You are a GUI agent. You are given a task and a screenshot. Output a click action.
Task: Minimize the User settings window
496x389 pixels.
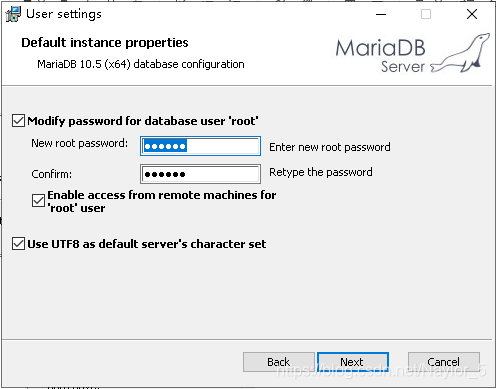click(x=381, y=14)
